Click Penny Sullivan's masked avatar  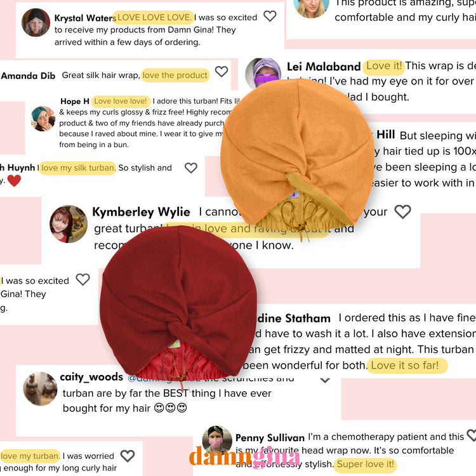[217, 440]
